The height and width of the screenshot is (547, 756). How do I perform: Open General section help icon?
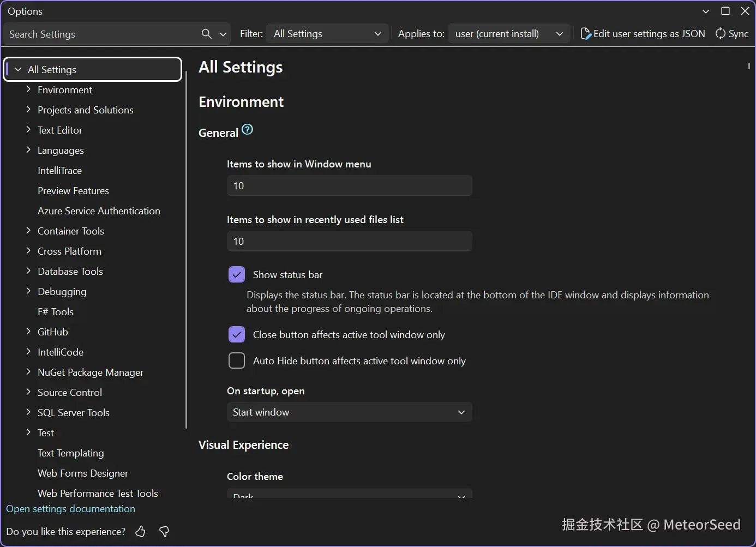(247, 129)
